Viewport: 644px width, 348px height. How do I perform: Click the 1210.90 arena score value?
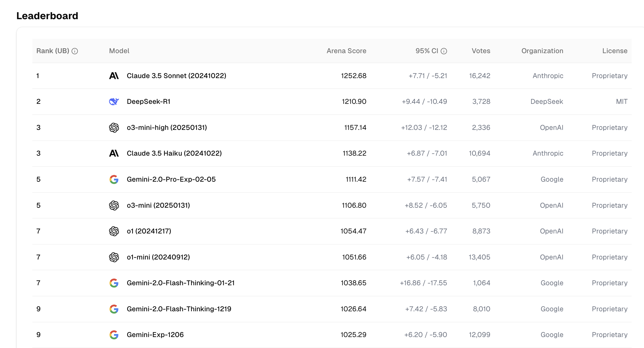tap(354, 102)
